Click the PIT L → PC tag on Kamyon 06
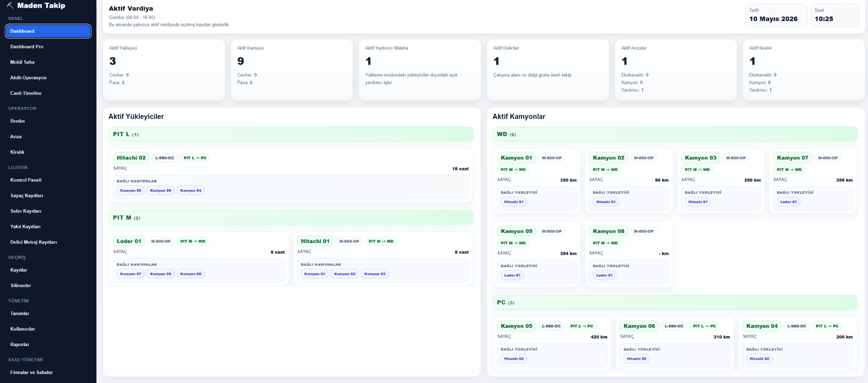 [x=704, y=326]
